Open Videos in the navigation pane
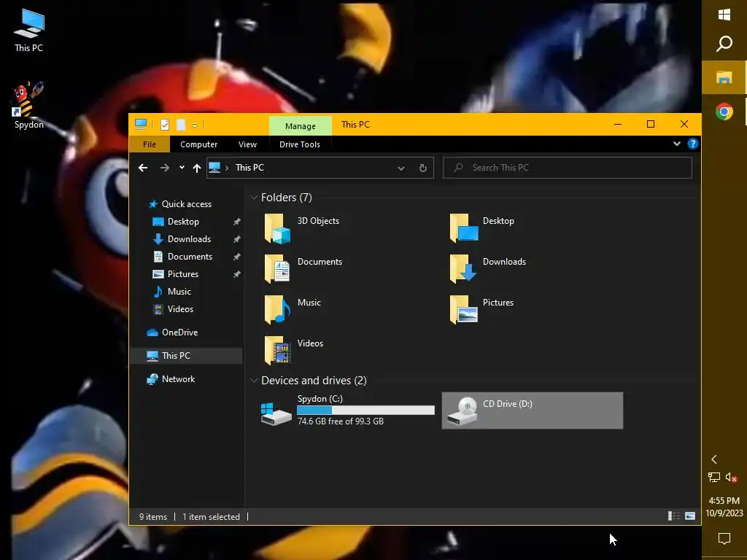 (180, 309)
